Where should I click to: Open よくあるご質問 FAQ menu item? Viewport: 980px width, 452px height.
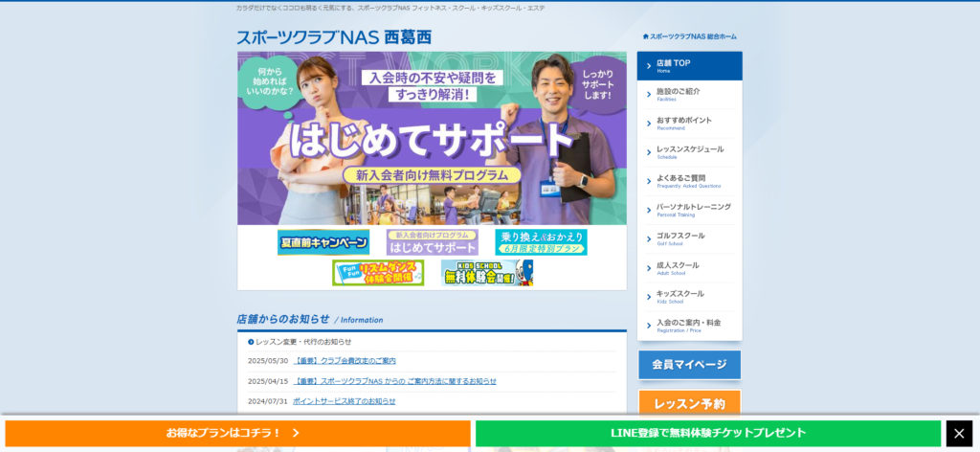point(689,181)
